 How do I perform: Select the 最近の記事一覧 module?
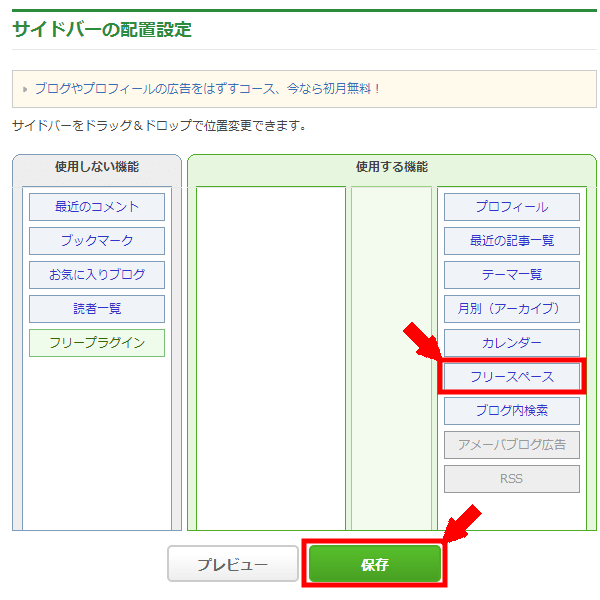point(512,241)
